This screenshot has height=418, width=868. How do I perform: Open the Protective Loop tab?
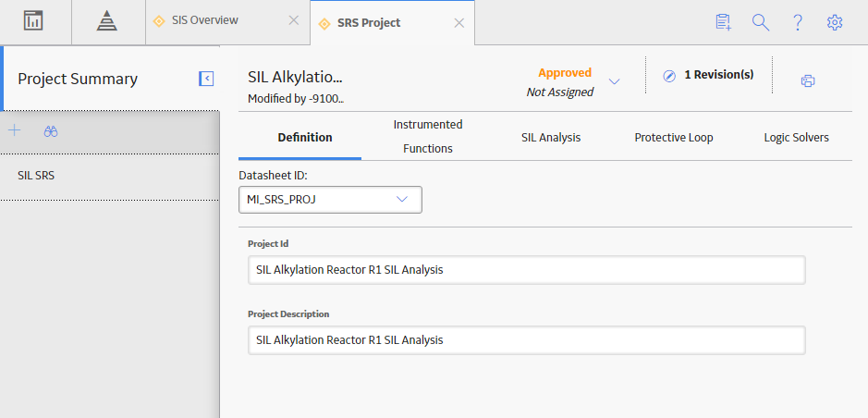tap(674, 137)
